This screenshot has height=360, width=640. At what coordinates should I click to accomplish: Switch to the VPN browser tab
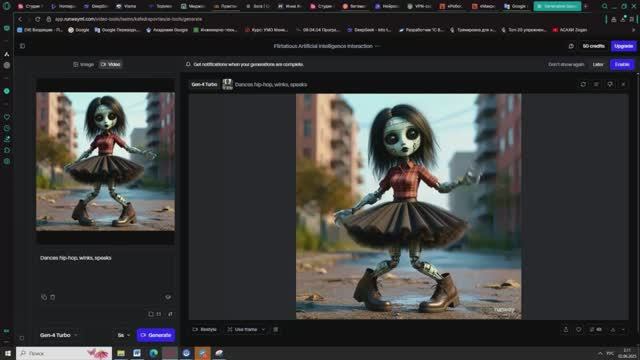point(420,6)
